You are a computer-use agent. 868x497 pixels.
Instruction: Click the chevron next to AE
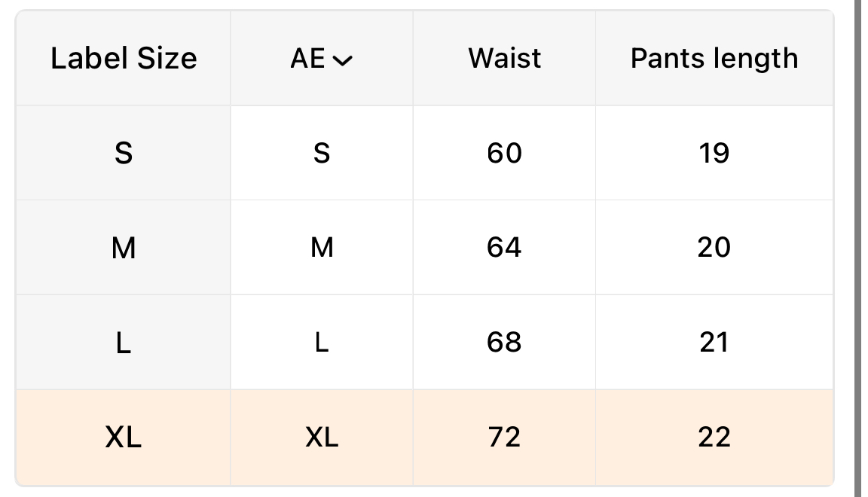pos(342,61)
